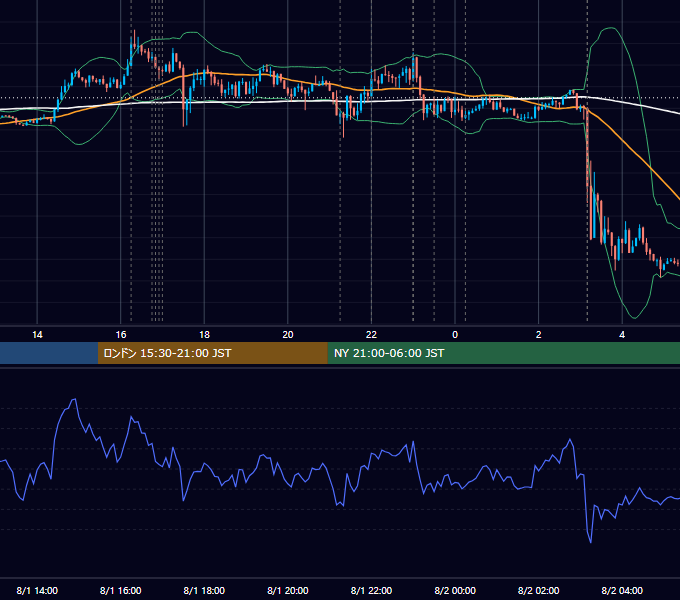This screenshot has width=680, height=600.
Task: Click the 8/1 18:00 date label
Action: pyautogui.click(x=204, y=590)
